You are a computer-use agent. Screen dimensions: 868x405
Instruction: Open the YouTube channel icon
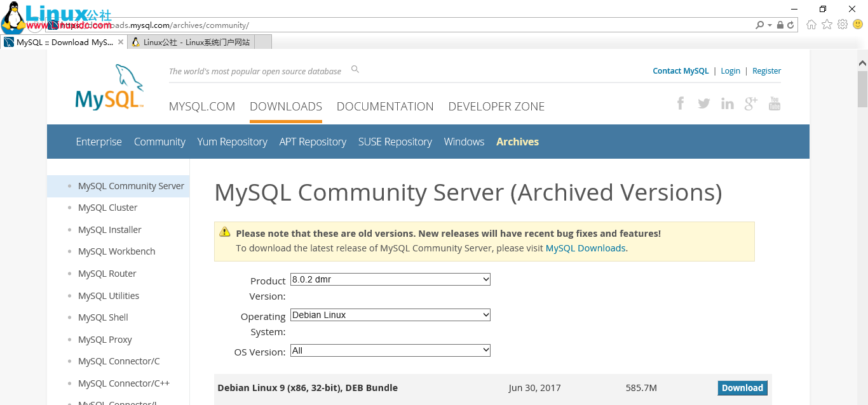[774, 103]
